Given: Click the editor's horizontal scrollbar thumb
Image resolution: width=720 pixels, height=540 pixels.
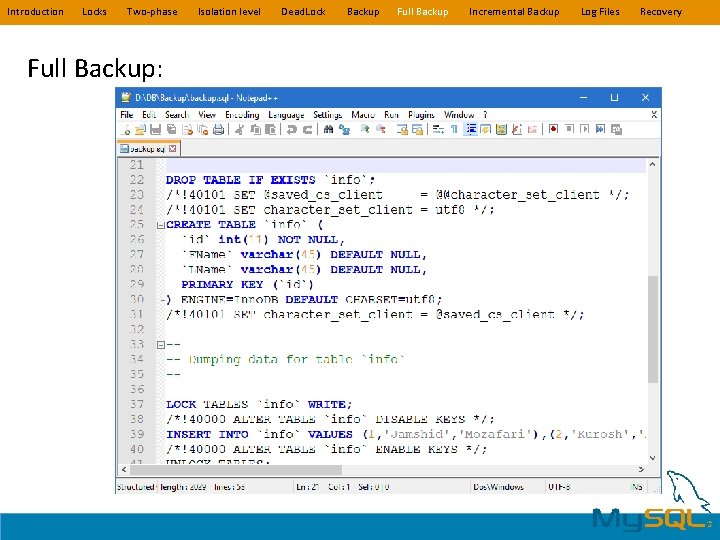Looking at the screenshot, I should (236, 469).
